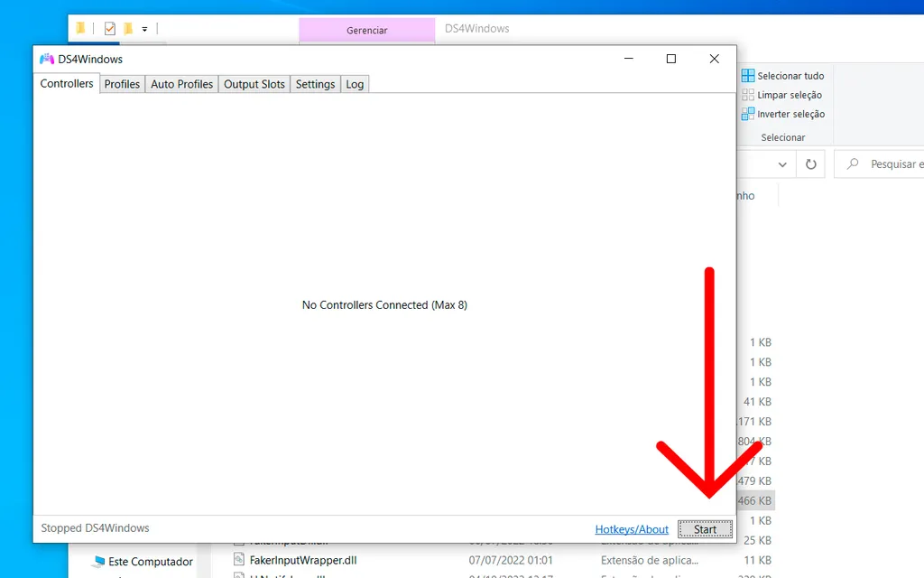Screen dimensions: 924x578
Task: Click the properties checkmark icon in Explorer toolbar
Action: (109, 28)
